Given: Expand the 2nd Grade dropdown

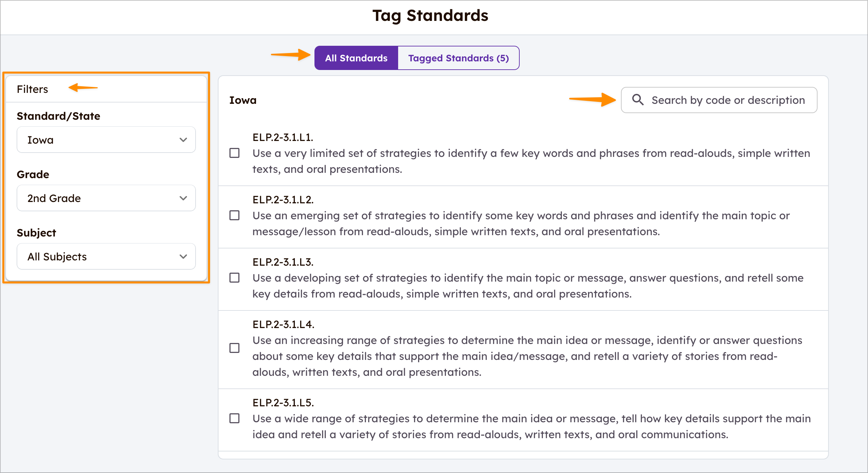Looking at the screenshot, I should (106, 198).
